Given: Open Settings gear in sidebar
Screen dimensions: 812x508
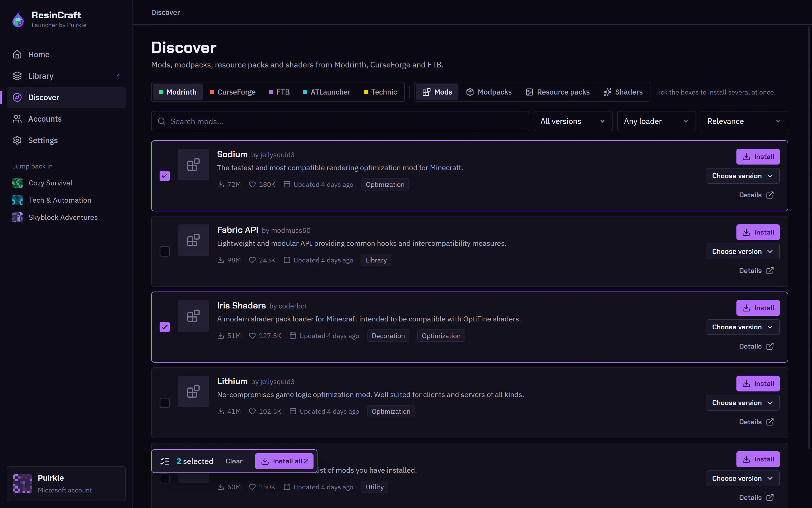Looking at the screenshot, I should (x=66, y=141).
